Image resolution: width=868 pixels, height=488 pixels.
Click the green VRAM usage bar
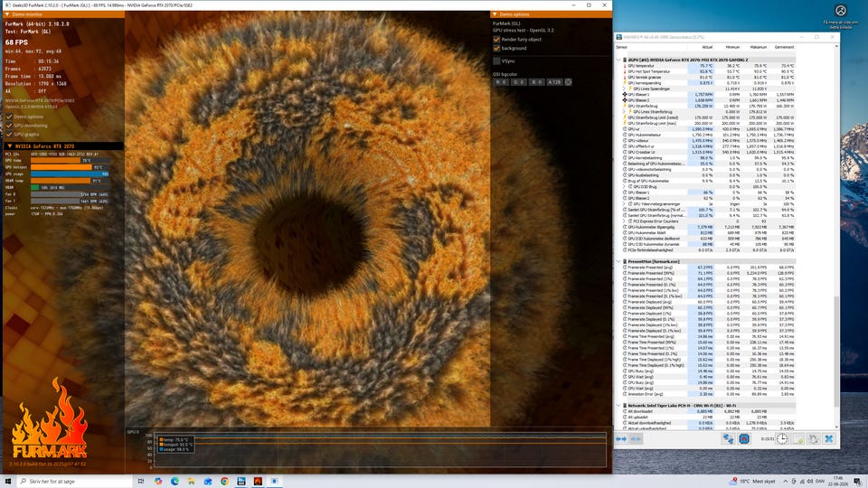pyautogui.click(x=35, y=188)
